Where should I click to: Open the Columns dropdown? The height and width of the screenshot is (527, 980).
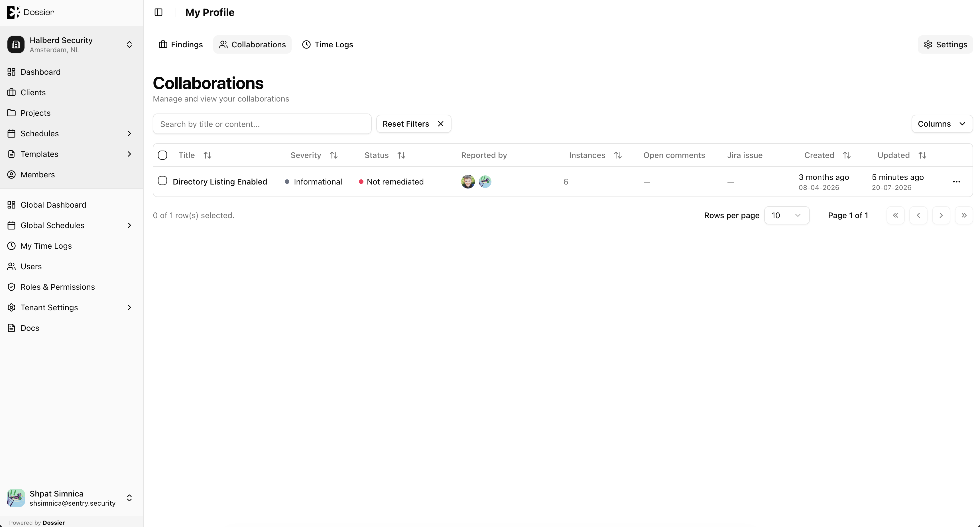coord(942,124)
